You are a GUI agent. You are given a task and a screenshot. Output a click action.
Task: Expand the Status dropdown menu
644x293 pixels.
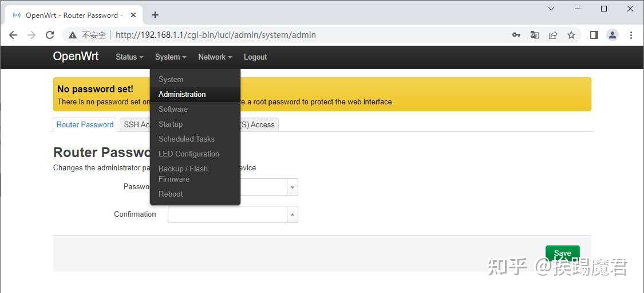tap(129, 57)
